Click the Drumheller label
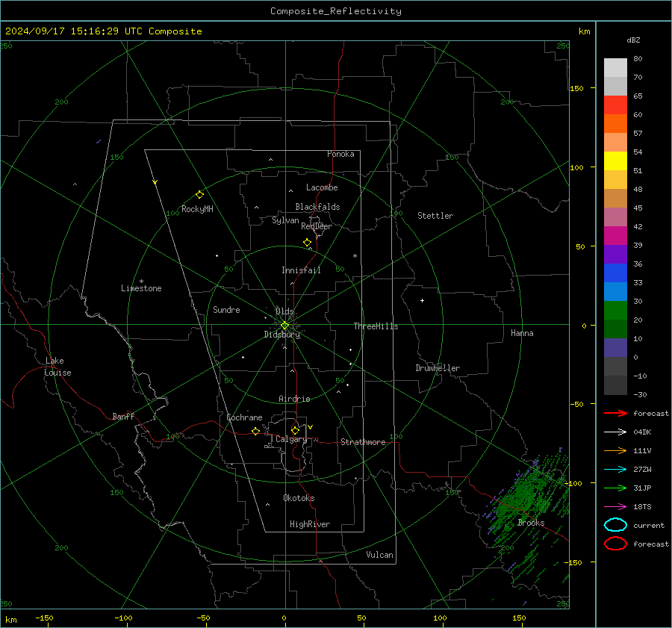 438,368
